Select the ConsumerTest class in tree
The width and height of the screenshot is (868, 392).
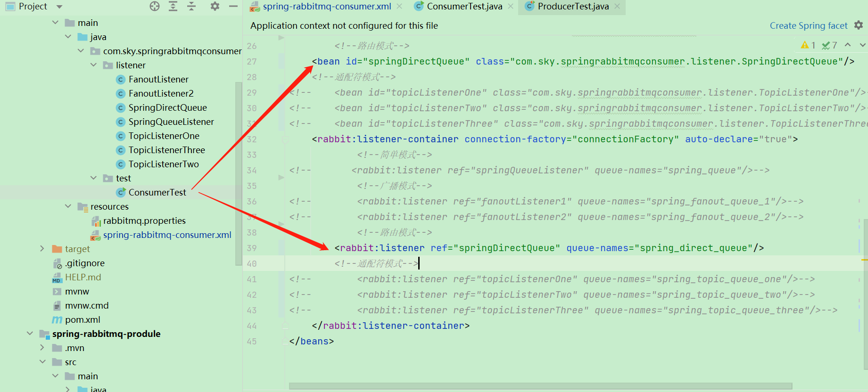[157, 192]
